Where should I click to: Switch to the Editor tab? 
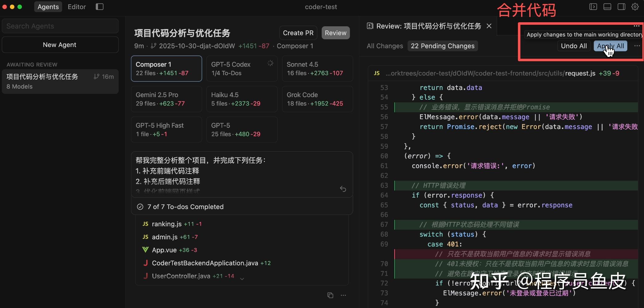[77, 7]
